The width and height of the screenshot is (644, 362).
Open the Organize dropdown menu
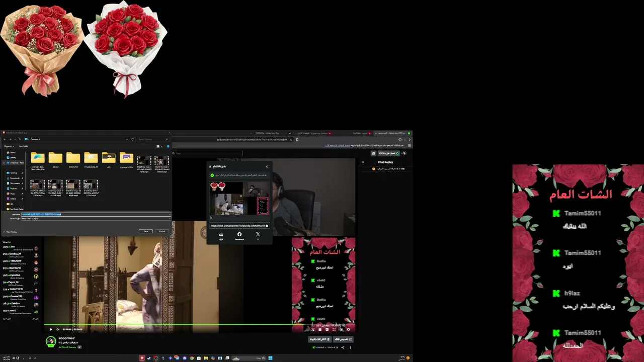[9, 146]
